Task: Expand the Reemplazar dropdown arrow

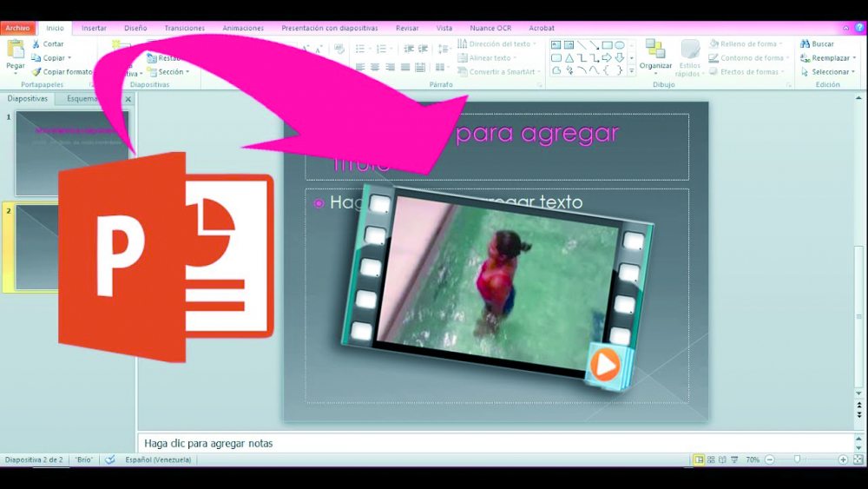Action: tap(854, 58)
